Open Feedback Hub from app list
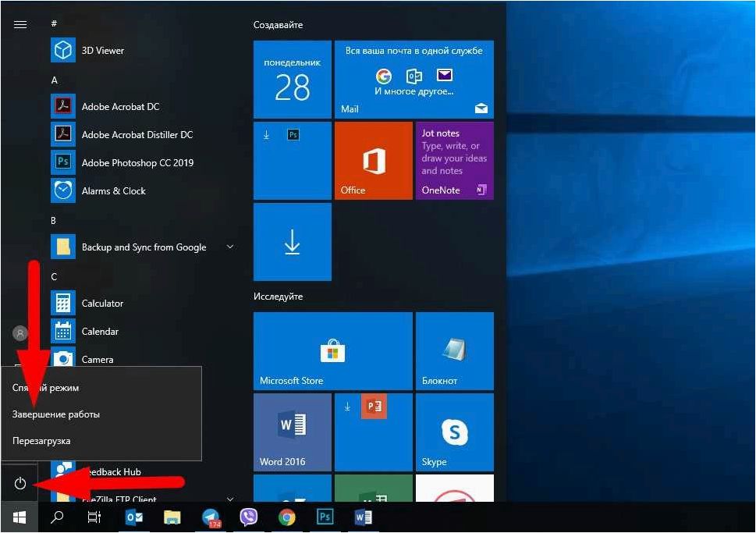 pos(144,472)
